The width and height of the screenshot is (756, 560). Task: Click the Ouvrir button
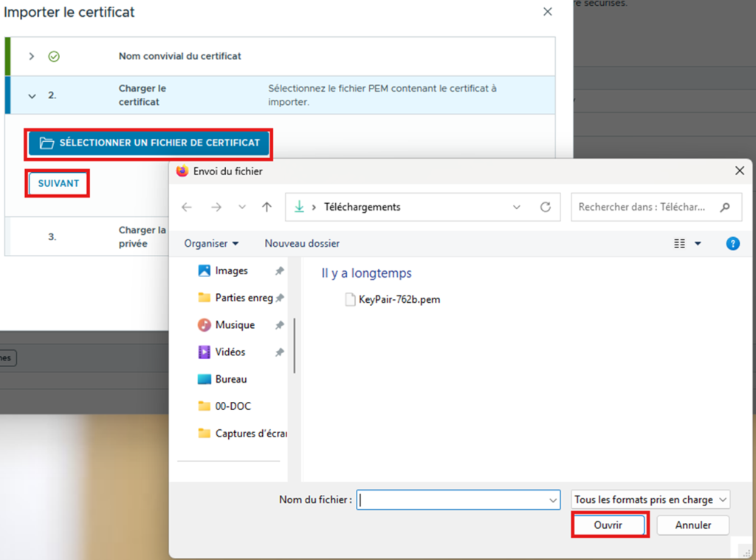click(x=608, y=525)
